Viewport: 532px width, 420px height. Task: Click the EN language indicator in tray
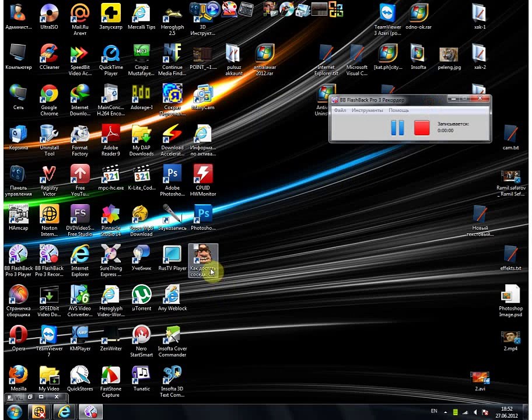pos(434,411)
